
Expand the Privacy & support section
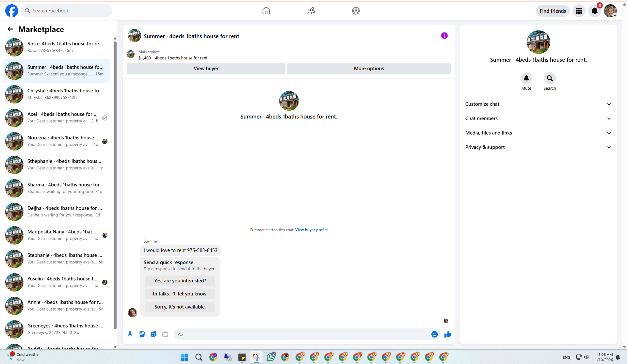[538, 147]
